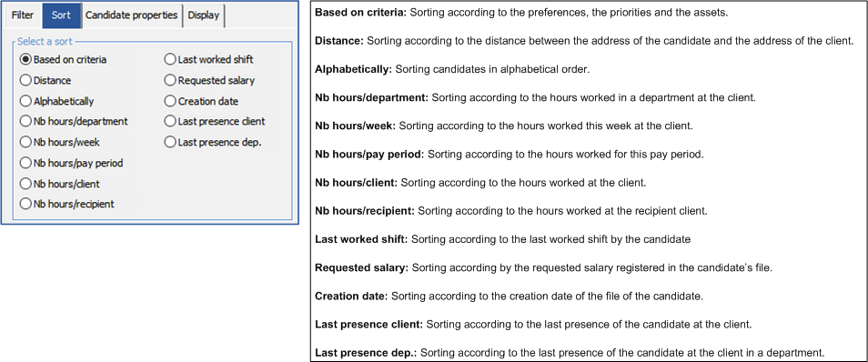Switch to the Sort tab
868x362 pixels.
[61, 15]
